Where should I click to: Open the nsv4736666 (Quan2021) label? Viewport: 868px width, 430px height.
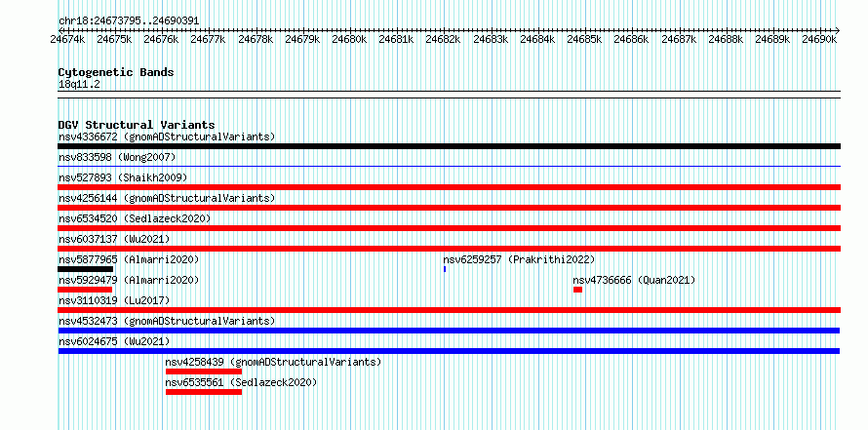click(x=634, y=280)
